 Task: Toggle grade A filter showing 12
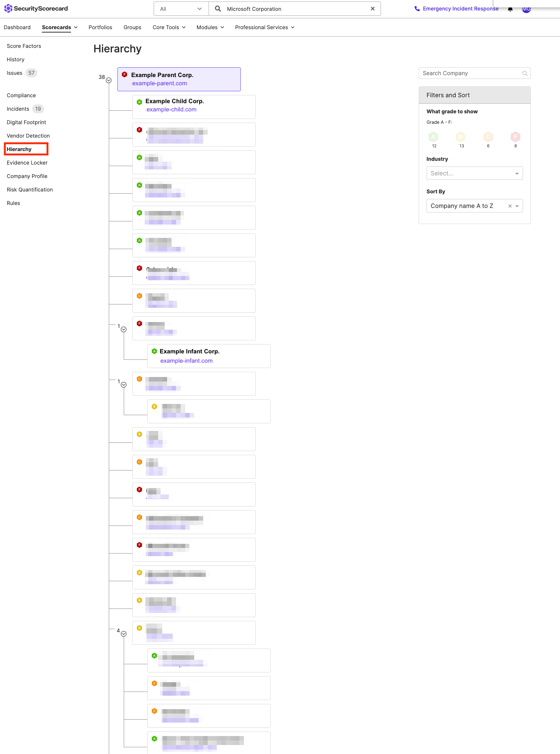coord(433,137)
